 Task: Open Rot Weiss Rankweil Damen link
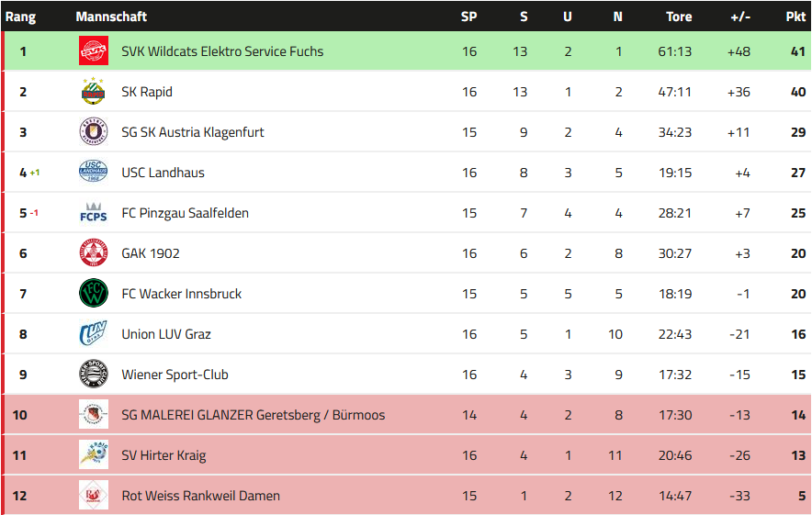pos(200,496)
